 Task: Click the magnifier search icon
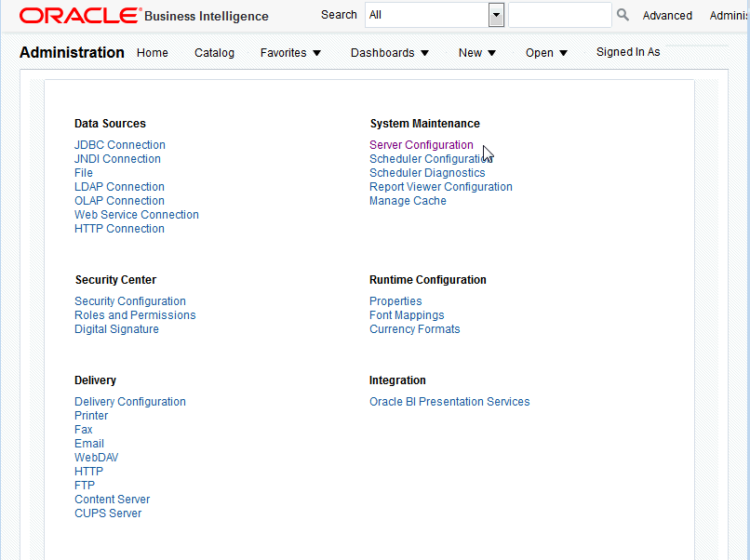pos(623,15)
